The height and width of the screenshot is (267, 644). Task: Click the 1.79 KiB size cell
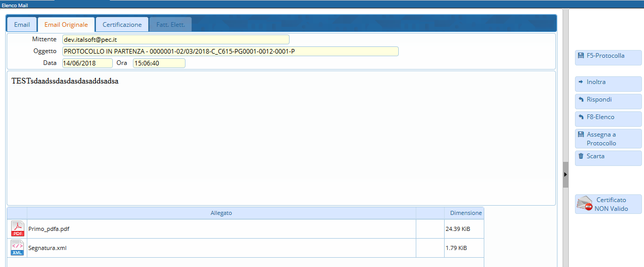[464, 248]
